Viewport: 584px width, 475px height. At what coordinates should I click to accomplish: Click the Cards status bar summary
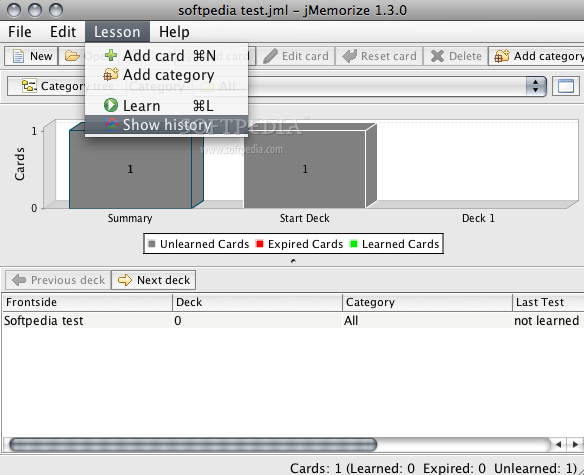(x=434, y=468)
